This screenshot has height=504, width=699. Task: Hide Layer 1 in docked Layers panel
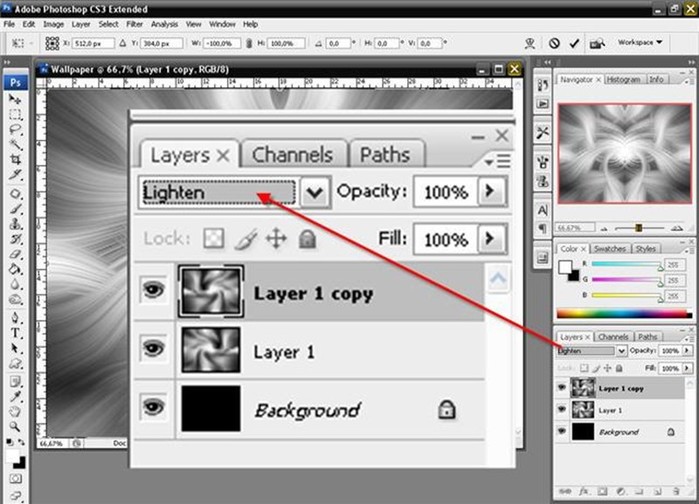(x=562, y=409)
